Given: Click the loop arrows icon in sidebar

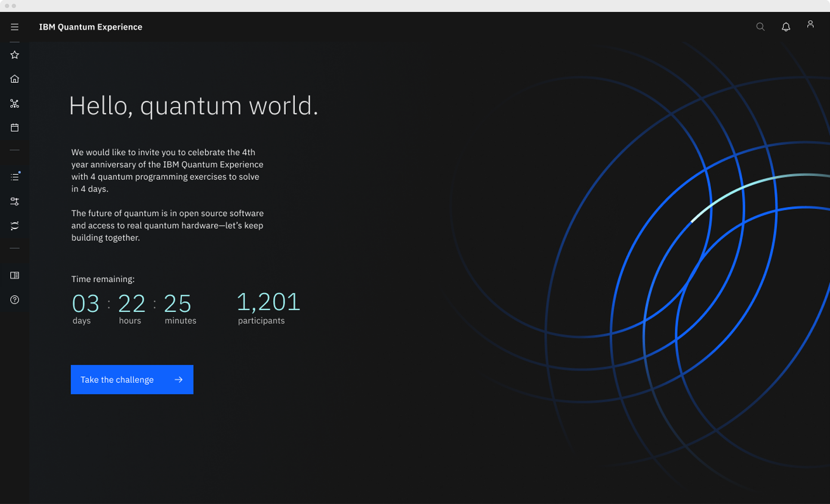Looking at the screenshot, I should coord(15,226).
